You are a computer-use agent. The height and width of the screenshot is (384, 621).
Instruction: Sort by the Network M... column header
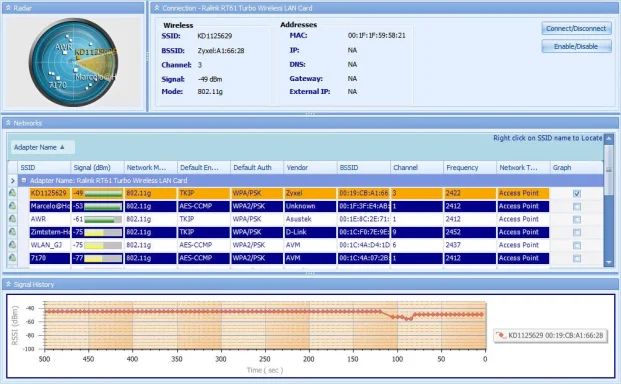[x=151, y=167]
